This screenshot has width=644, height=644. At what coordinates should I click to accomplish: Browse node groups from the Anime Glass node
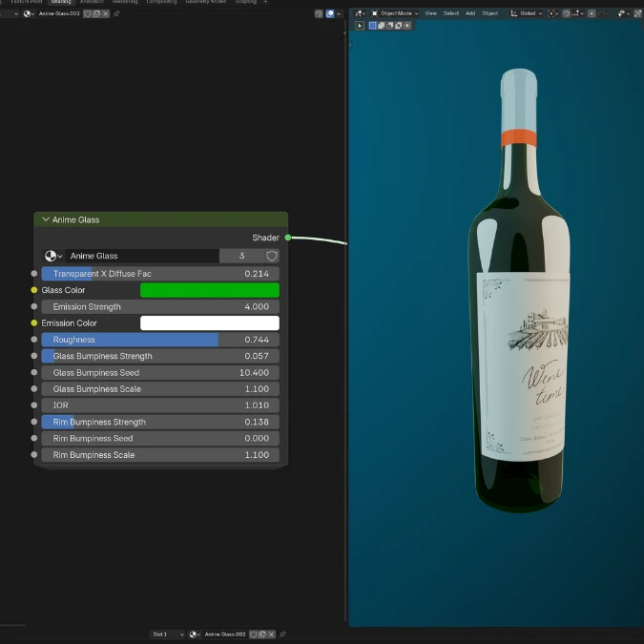pos(53,256)
